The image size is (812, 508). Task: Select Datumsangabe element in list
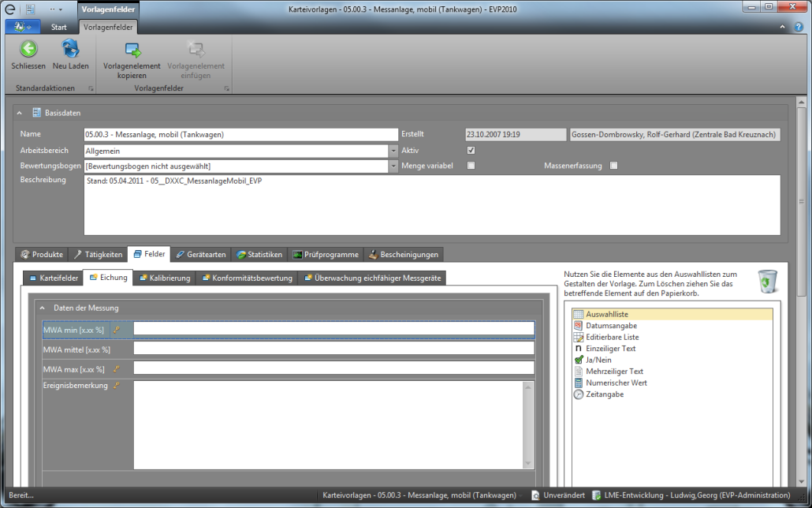[x=611, y=326]
